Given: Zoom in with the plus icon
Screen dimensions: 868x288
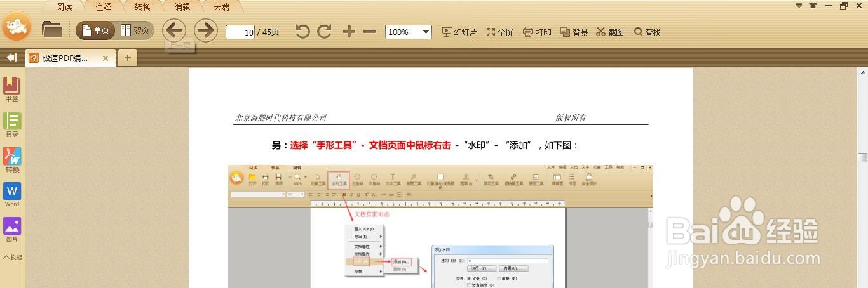Looking at the screenshot, I should 349,31.
